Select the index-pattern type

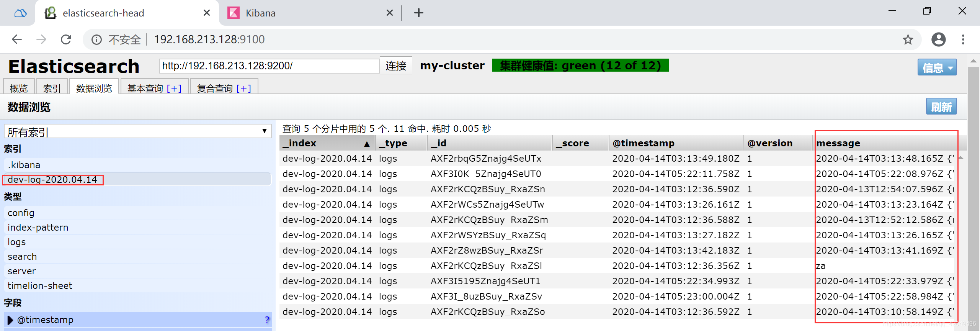tap(137, 227)
